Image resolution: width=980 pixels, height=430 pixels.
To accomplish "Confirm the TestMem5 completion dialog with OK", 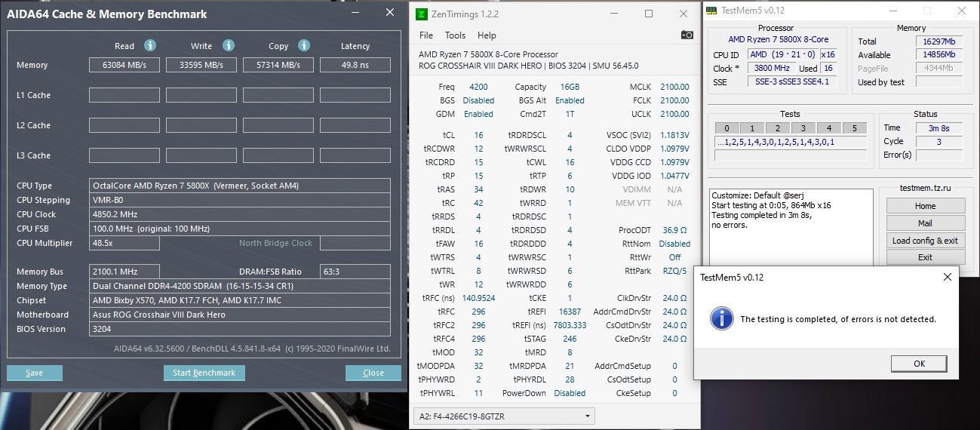I will point(919,364).
